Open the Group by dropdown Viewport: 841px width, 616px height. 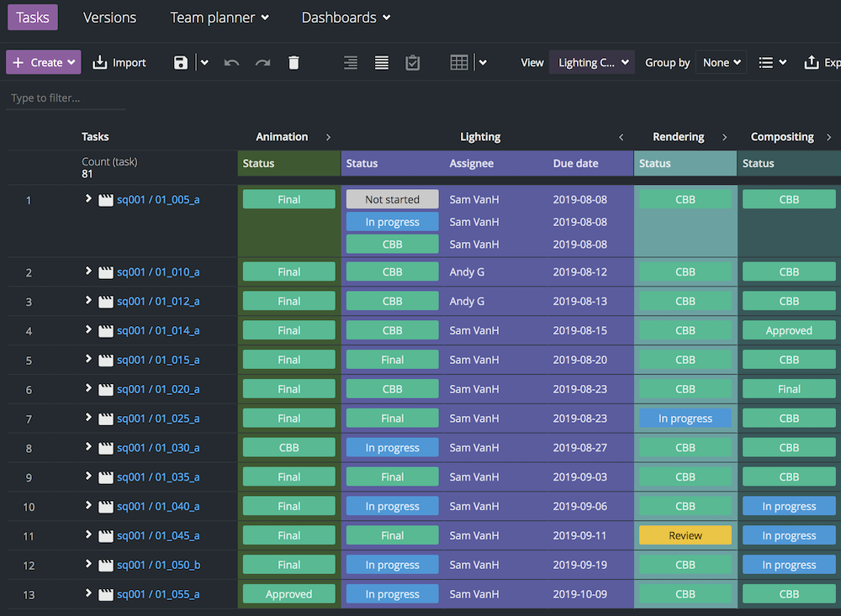[x=721, y=62]
